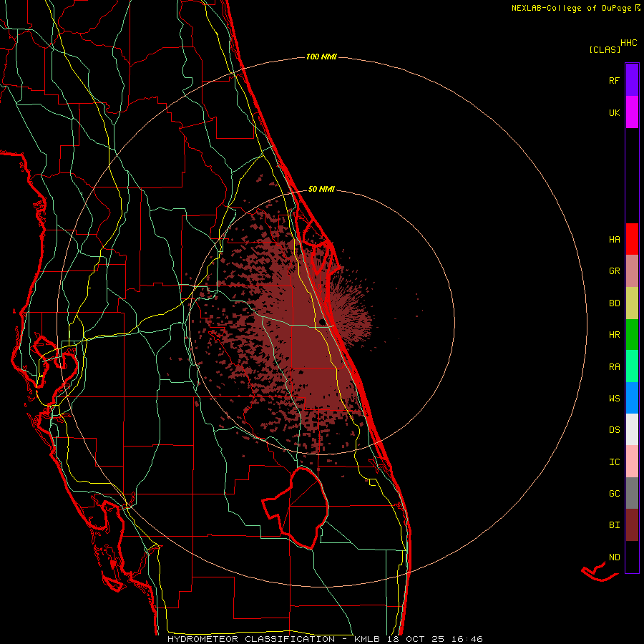The width and height of the screenshot is (644, 644).
Task: Click the 50 NMI range ring label
Action: coord(321,189)
